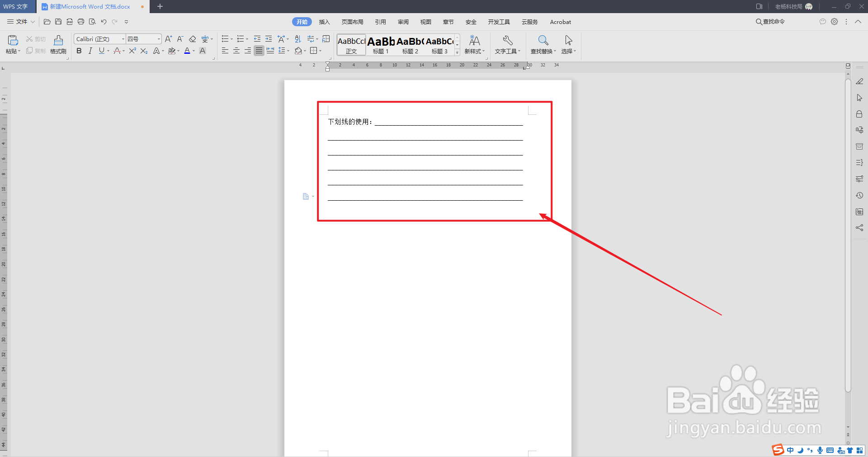Click the Sogou input method S icon

coord(778,450)
